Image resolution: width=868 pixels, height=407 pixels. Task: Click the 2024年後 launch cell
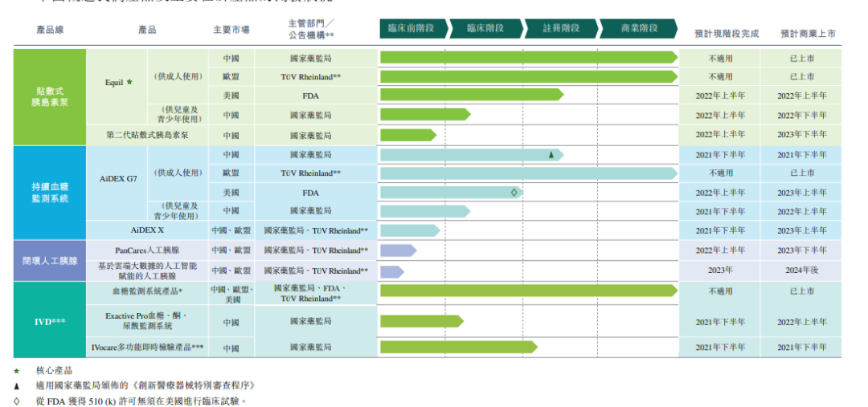click(801, 271)
